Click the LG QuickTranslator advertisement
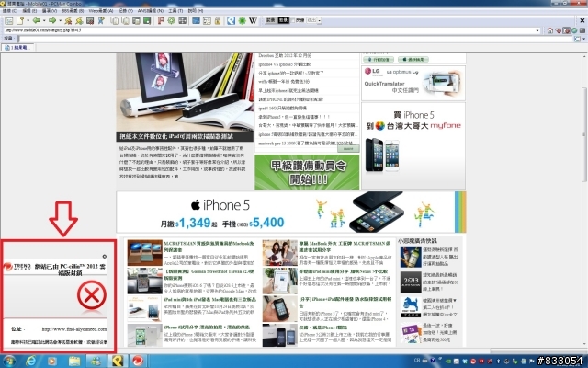Screen dimensions: 588x368 413,83
